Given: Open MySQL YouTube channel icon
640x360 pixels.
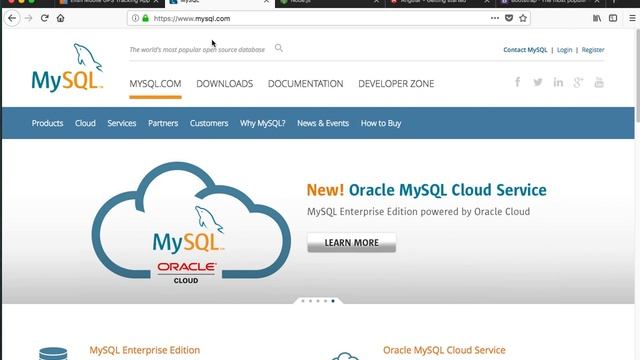Looking at the screenshot, I should coord(599,82).
